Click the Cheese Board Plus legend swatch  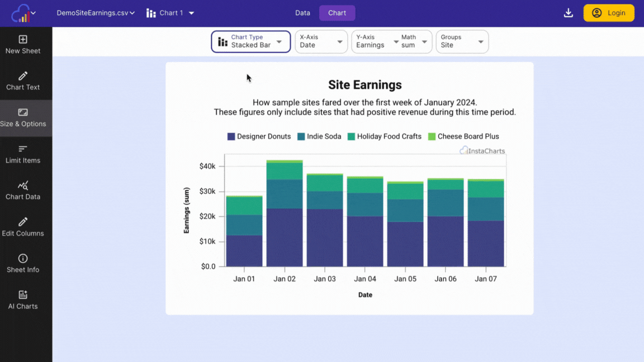click(x=432, y=137)
